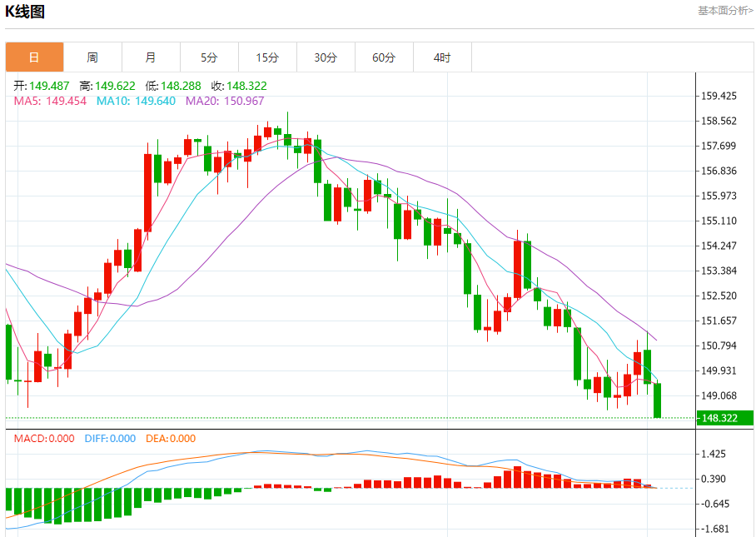This screenshot has height=537, width=756.
Task: Click the 149.931 axis value
Action: pyautogui.click(x=719, y=370)
